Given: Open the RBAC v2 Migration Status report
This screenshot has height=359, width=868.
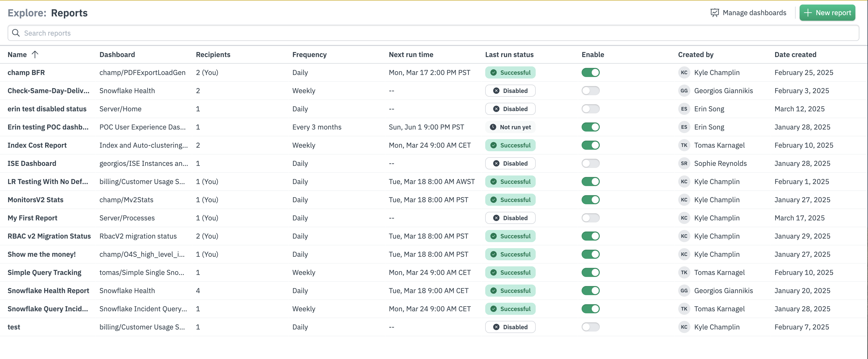Looking at the screenshot, I should pos(49,236).
